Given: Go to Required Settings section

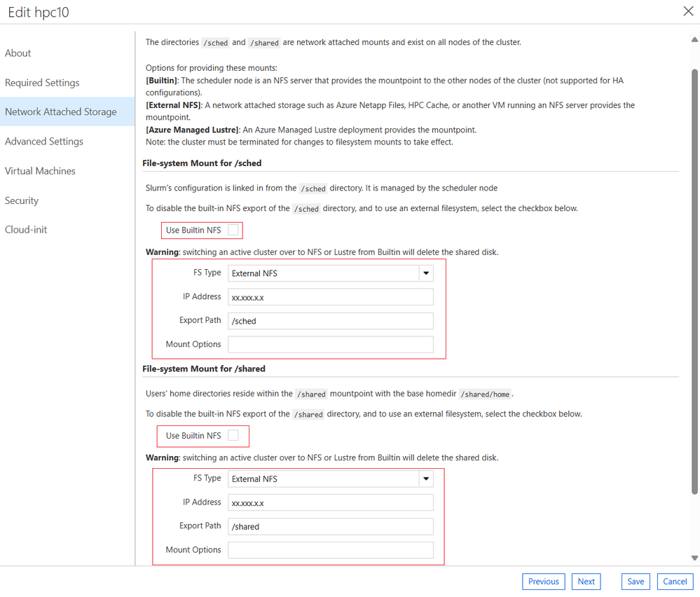Looking at the screenshot, I should 42,83.
